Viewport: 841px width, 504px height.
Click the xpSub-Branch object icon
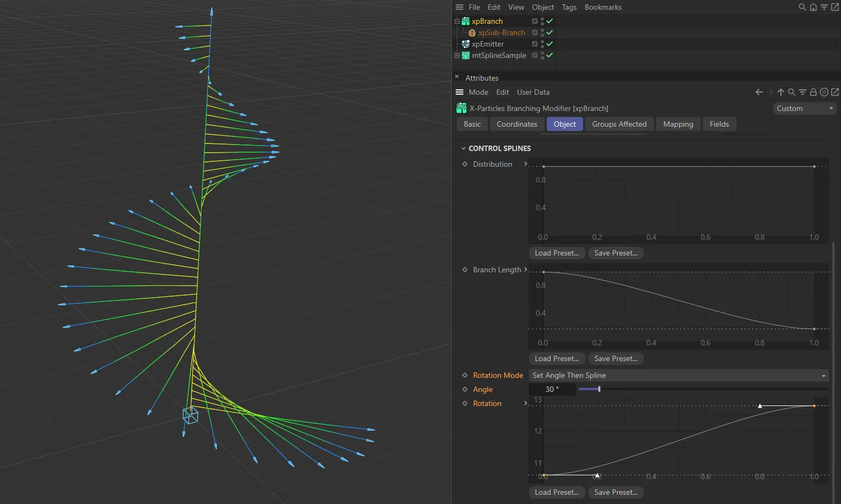click(x=471, y=32)
